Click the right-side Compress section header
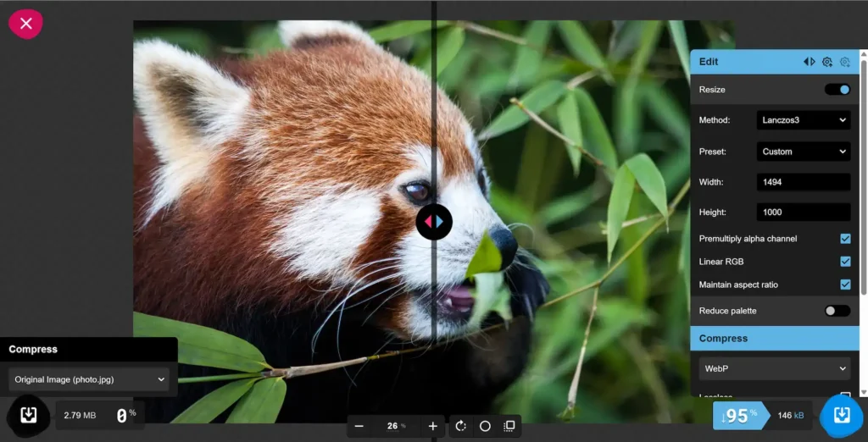 click(775, 338)
